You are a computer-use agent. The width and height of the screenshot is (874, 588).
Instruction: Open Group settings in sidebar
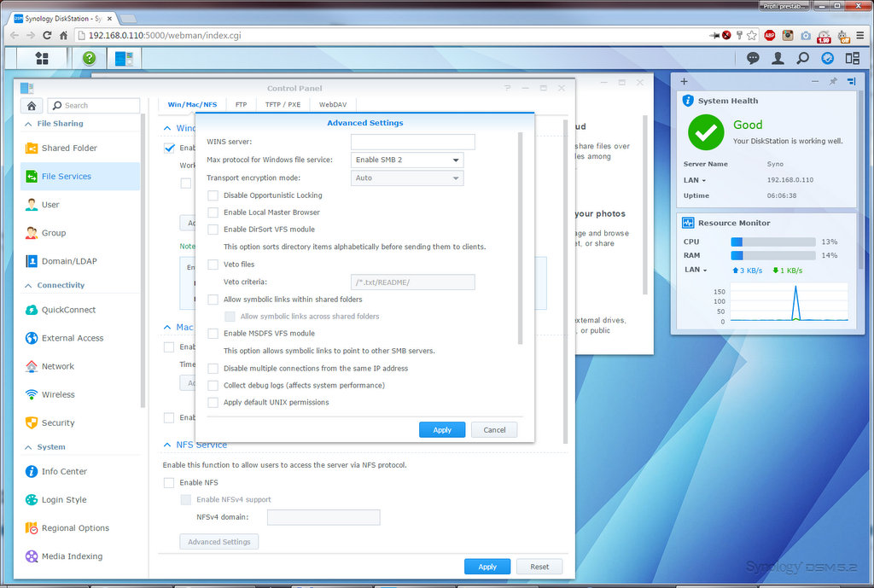[x=80, y=232]
